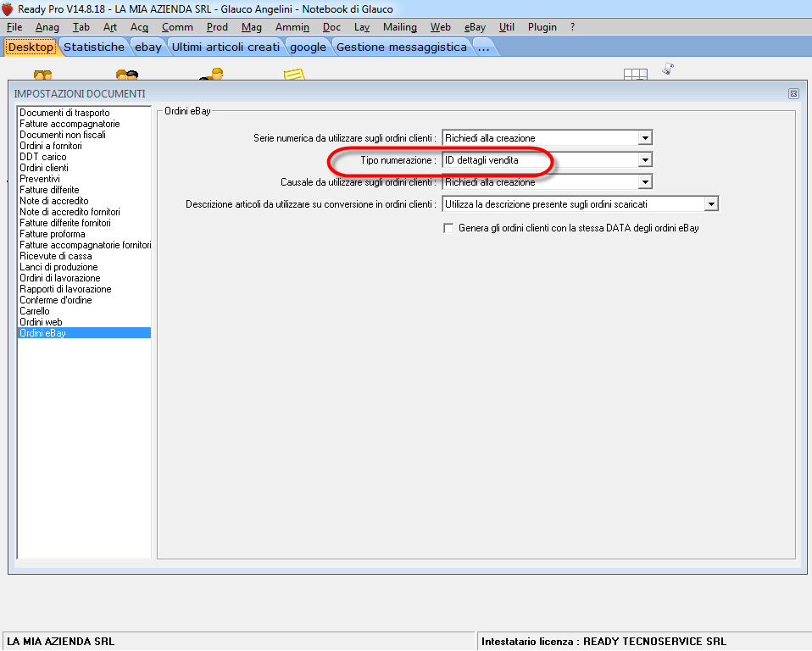Open Causale da utilizzare dropdown arrow
The width and height of the screenshot is (812, 651).
[x=645, y=182]
